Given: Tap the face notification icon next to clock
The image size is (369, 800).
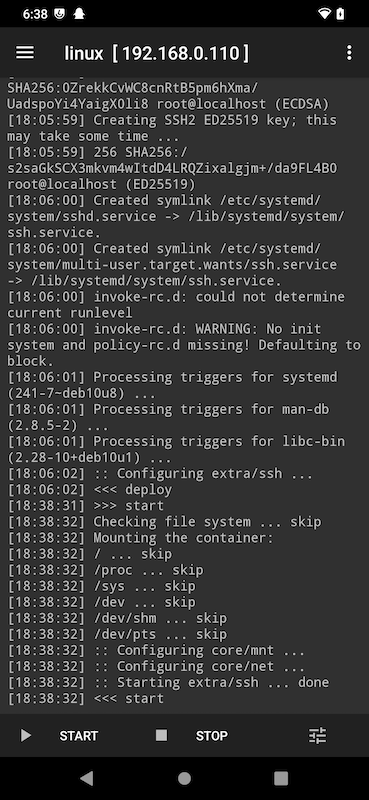Looking at the screenshot, I should click(59, 14).
